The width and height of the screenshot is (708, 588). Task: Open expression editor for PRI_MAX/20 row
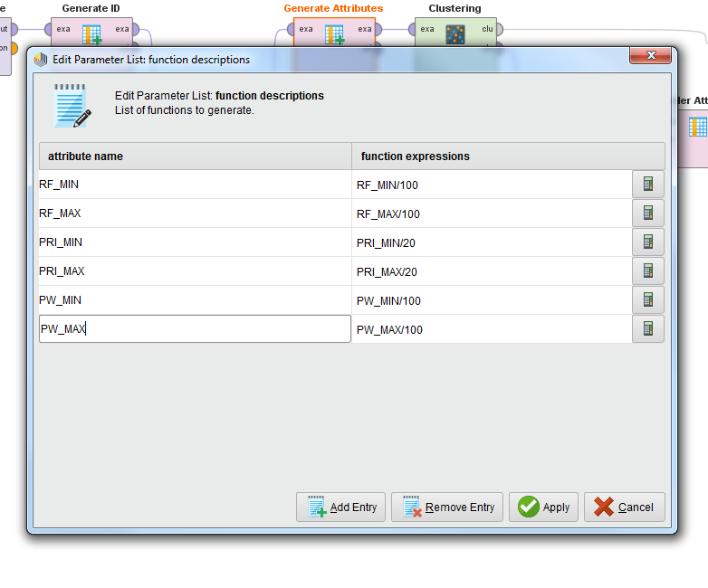click(648, 270)
